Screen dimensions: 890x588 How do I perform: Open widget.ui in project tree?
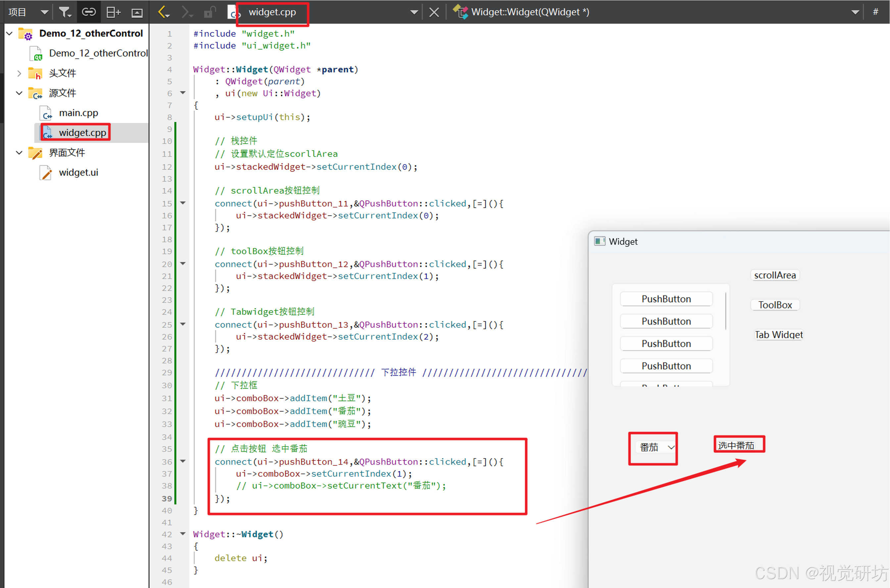click(x=78, y=172)
